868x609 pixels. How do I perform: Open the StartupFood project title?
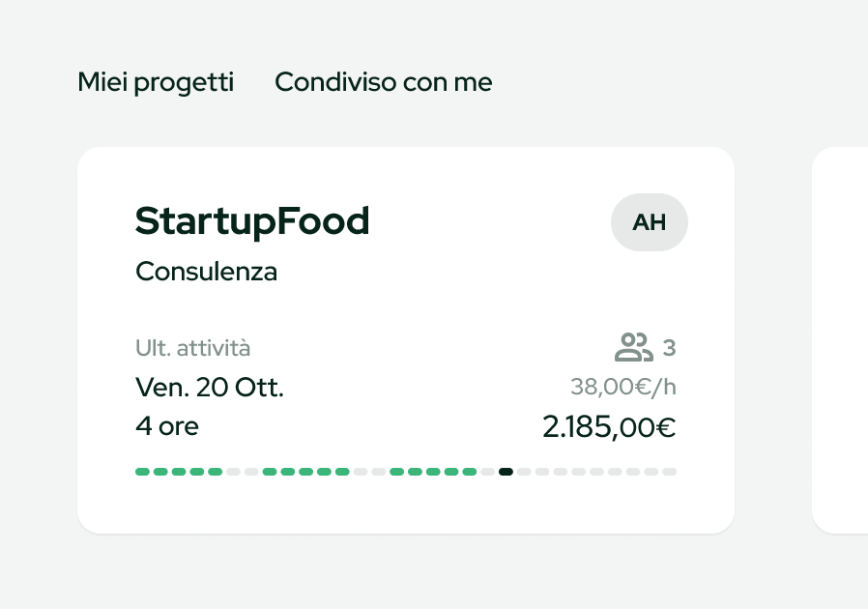pos(252,221)
